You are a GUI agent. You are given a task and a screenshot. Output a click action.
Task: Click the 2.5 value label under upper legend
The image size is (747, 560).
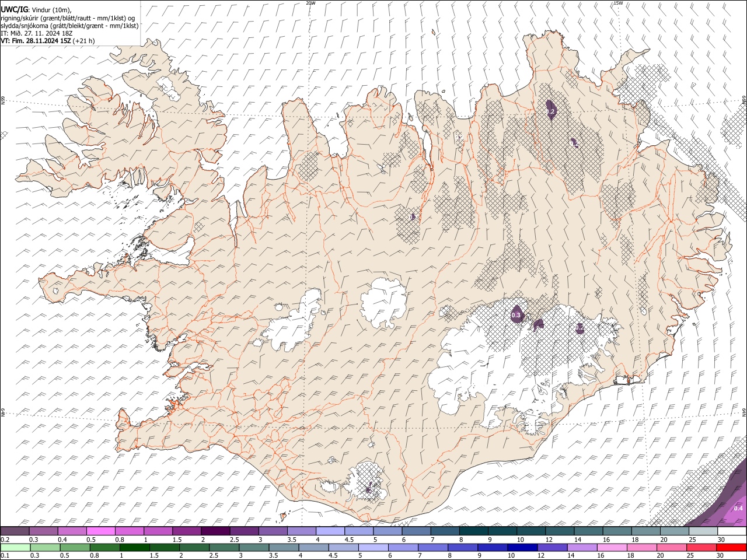click(233, 540)
